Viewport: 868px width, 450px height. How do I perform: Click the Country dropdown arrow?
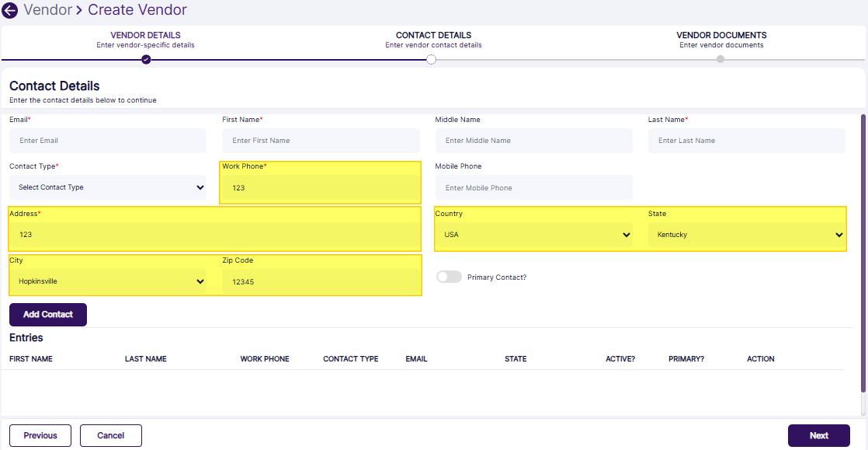coord(627,234)
